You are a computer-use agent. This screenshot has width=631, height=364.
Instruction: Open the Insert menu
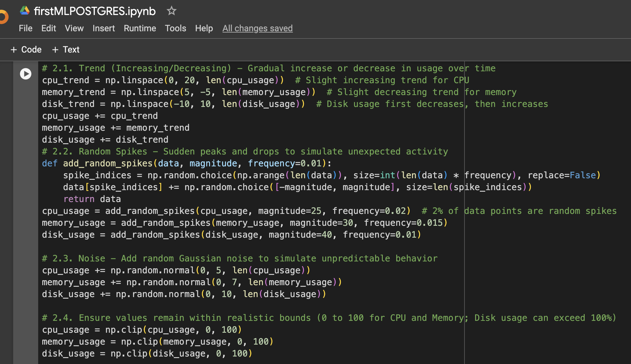point(104,28)
